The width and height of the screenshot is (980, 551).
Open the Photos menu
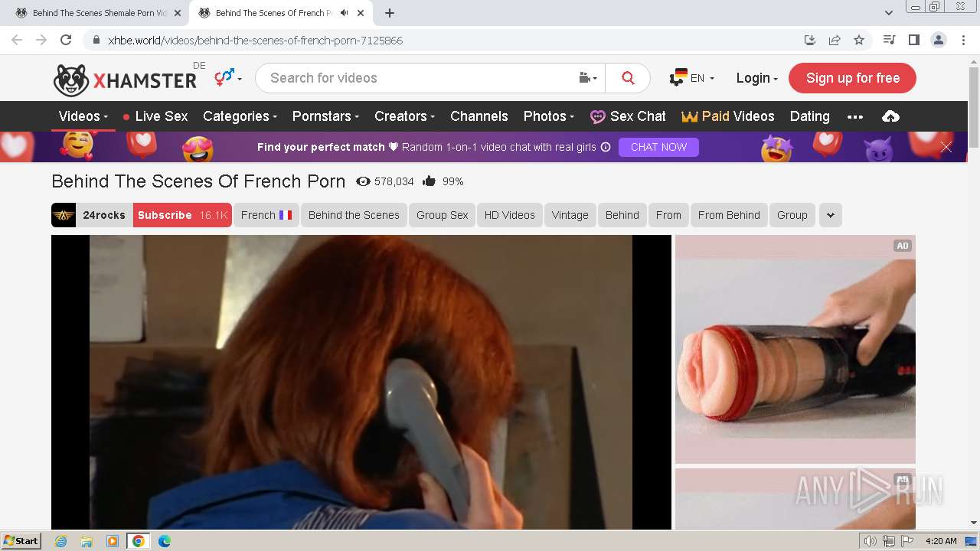(x=549, y=116)
